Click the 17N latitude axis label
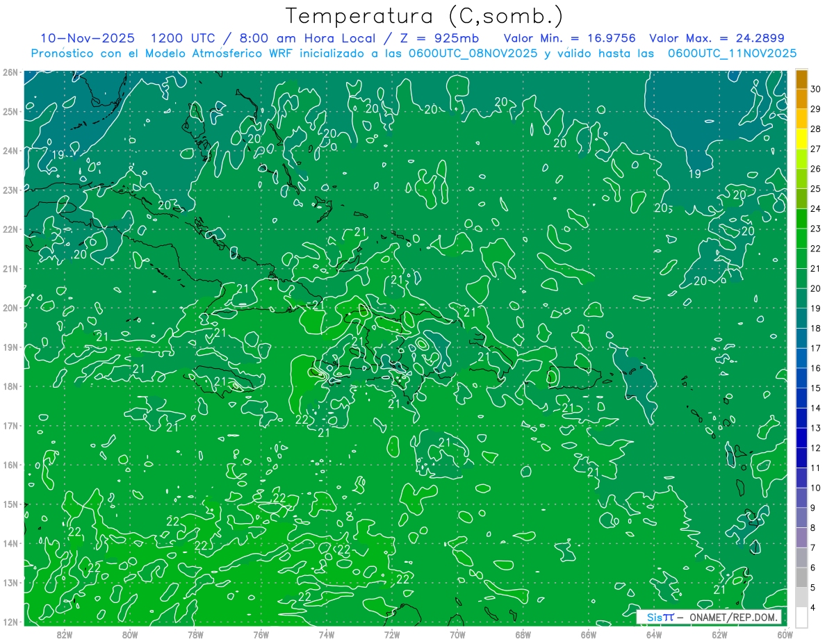Viewport: 834px width, 644px height. point(10,425)
